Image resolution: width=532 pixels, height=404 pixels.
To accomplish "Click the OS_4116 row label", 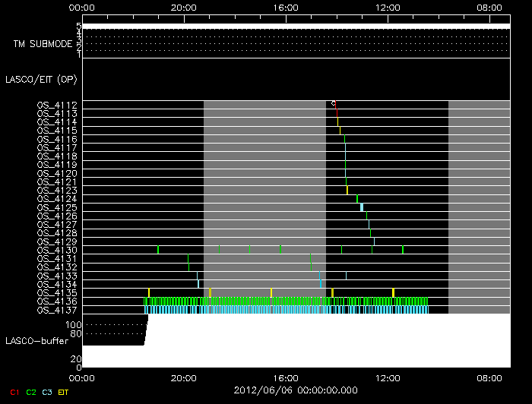I will pos(57,139).
